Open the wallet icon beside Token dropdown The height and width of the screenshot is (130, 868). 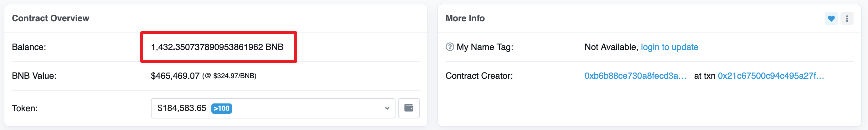409,108
